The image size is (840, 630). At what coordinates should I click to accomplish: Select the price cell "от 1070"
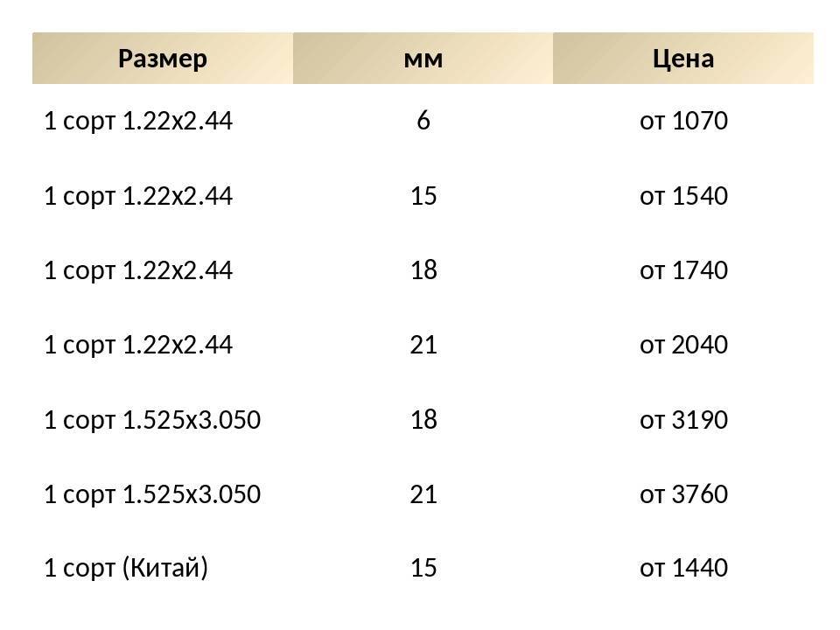pos(683,121)
